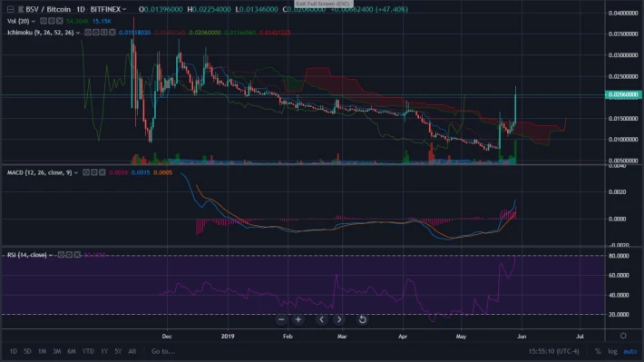Open RSI indicator settings gear

coord(69,255)
